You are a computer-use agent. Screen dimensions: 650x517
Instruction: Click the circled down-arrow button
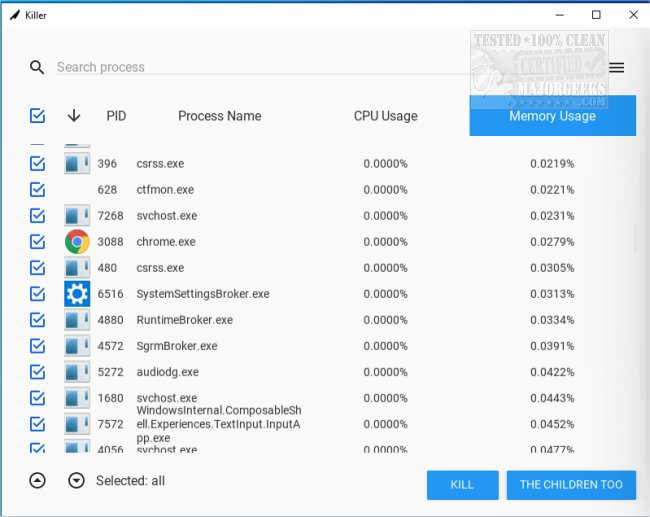pyautogui.click(x=77, y=481)
